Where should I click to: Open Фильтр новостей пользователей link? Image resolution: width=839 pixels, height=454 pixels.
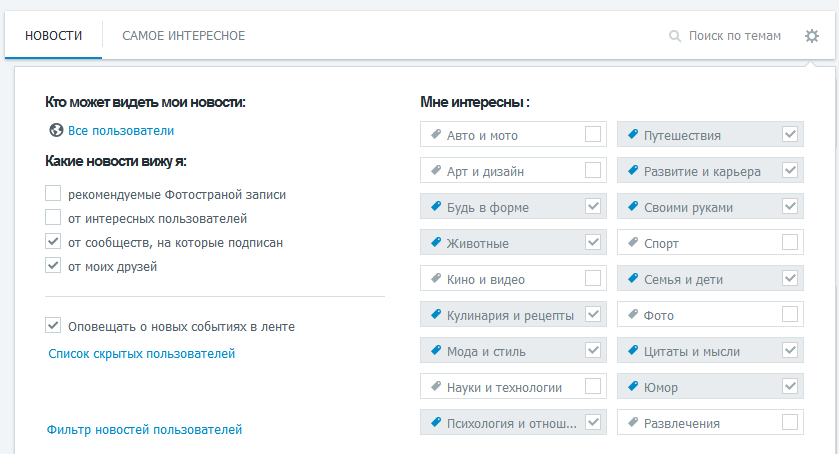coord(144,429)
